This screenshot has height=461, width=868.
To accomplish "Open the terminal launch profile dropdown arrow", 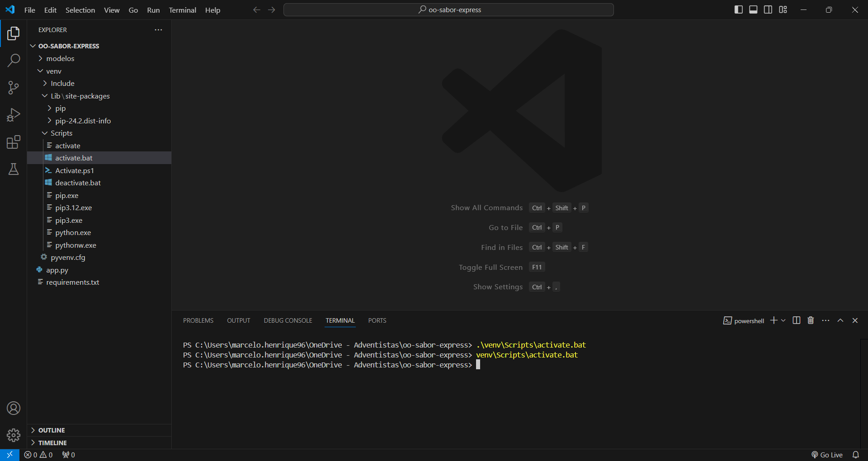I will pyautogui.click(x=783, y=320).
